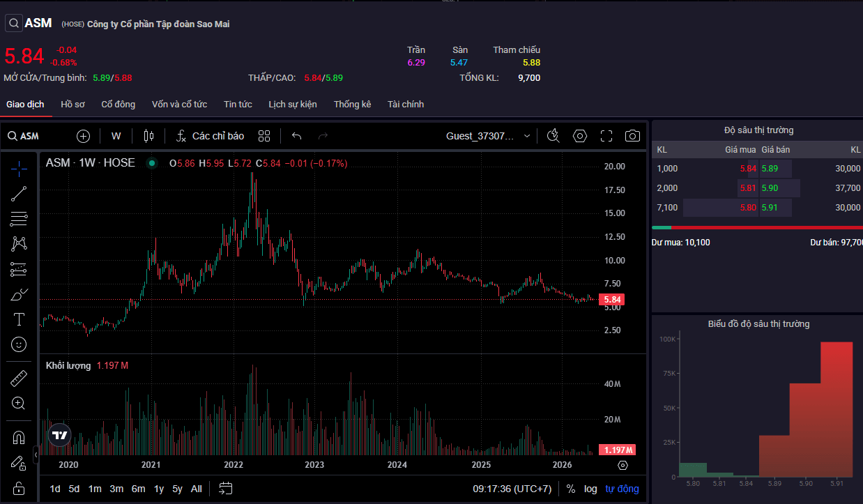Set chart range to 1d
863x504 pixels.
tap(55, 489)
